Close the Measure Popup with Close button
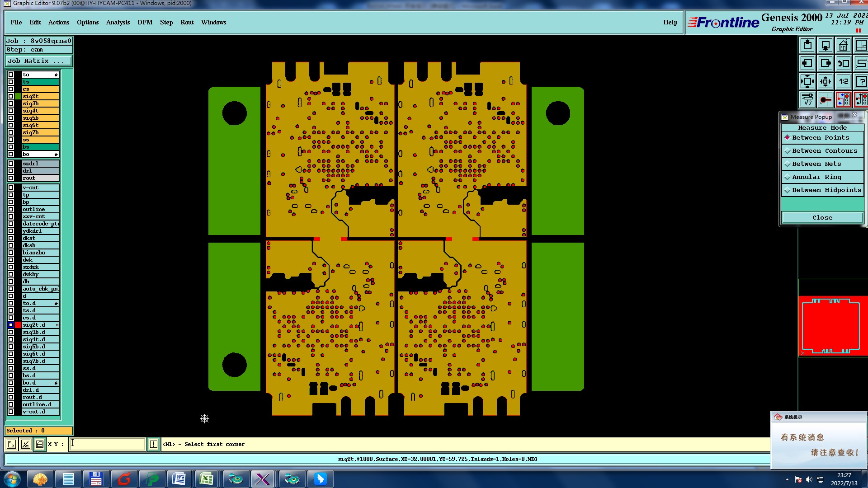 (x=822, y=218)
